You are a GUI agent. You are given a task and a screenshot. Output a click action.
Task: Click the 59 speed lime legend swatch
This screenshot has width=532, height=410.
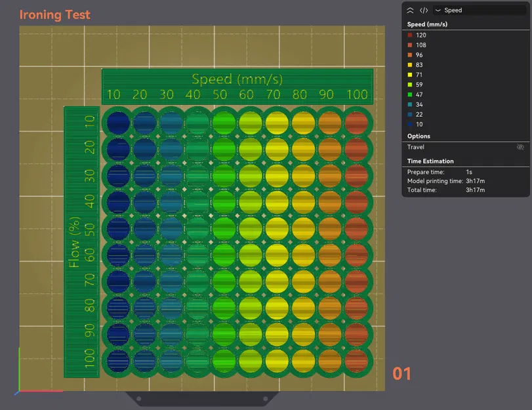(410, 85)
